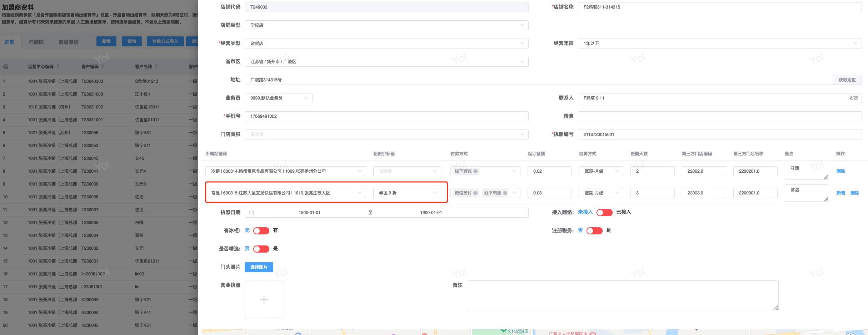Viewport: 868px width, 335px height.
Task: Open the 经营类型 dropdown
Action: (x=386, y=44)
